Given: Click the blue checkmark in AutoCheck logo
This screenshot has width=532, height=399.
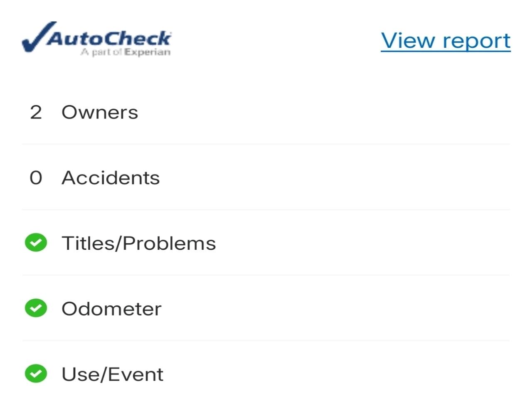Looking at the screenshot, I should tap(37, 38).
